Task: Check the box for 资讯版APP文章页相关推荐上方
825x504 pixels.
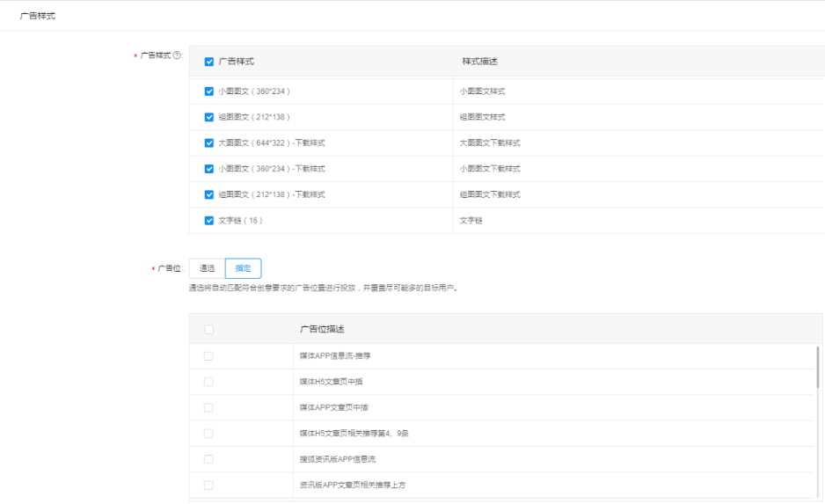Action: (208, 485)
